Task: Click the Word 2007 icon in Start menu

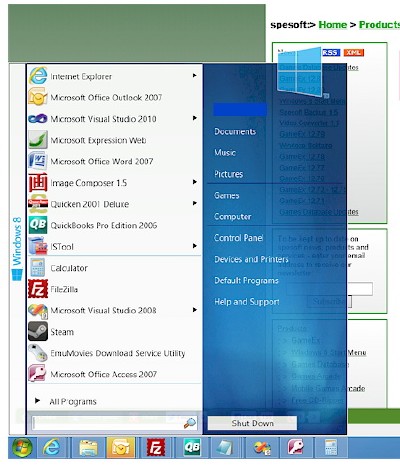Action: (x=38, y=161)
